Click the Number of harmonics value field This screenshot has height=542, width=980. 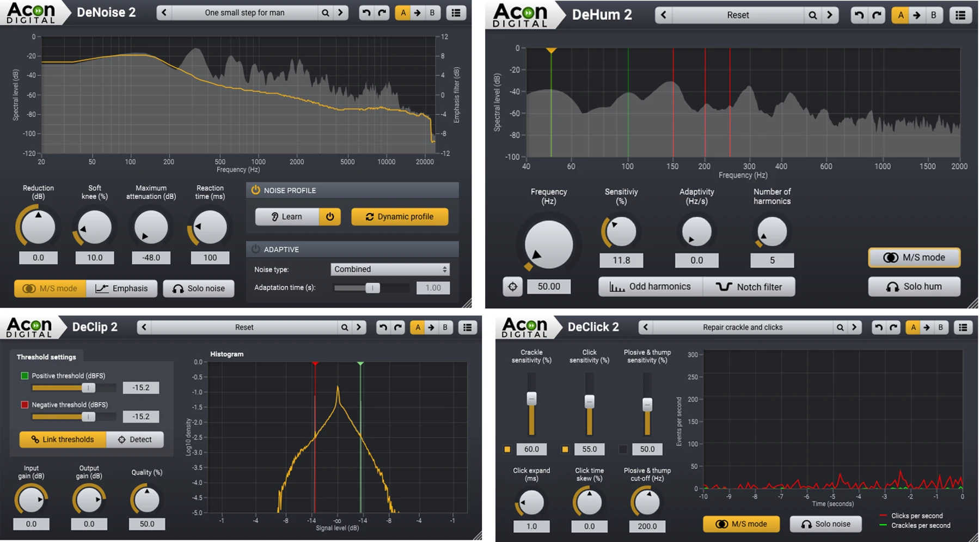(x=772, y=260)
